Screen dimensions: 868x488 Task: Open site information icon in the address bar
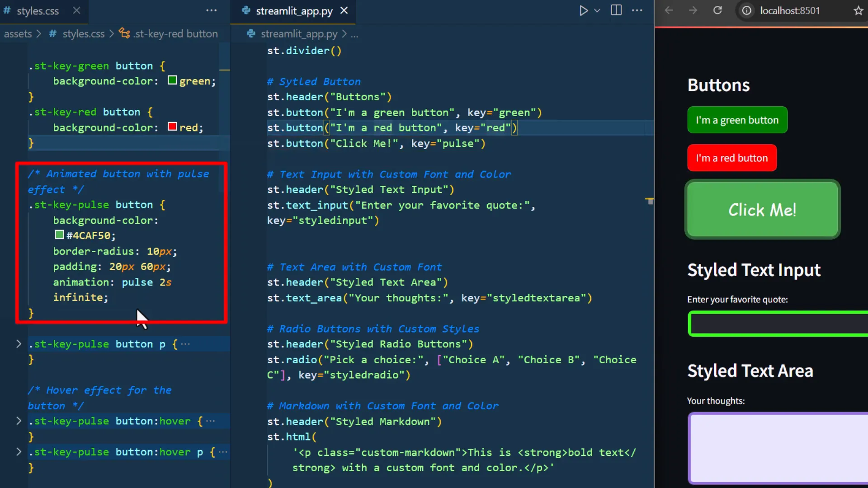point(746,11)
